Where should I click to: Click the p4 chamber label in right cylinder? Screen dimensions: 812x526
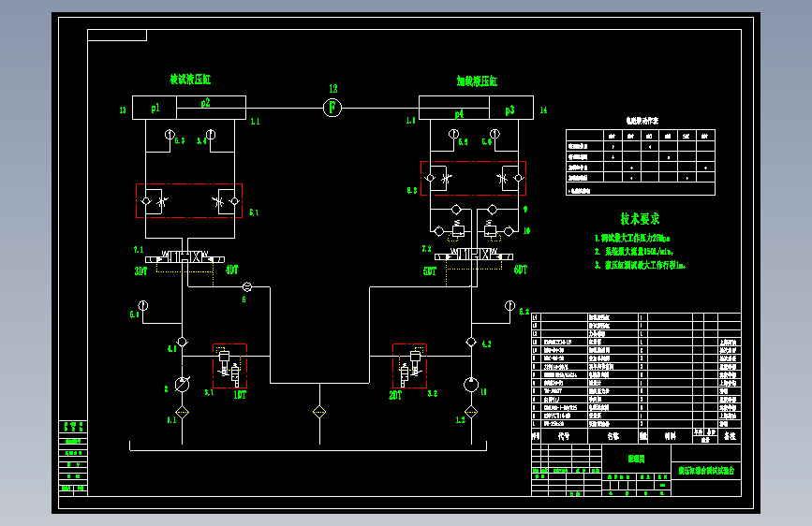459,114
